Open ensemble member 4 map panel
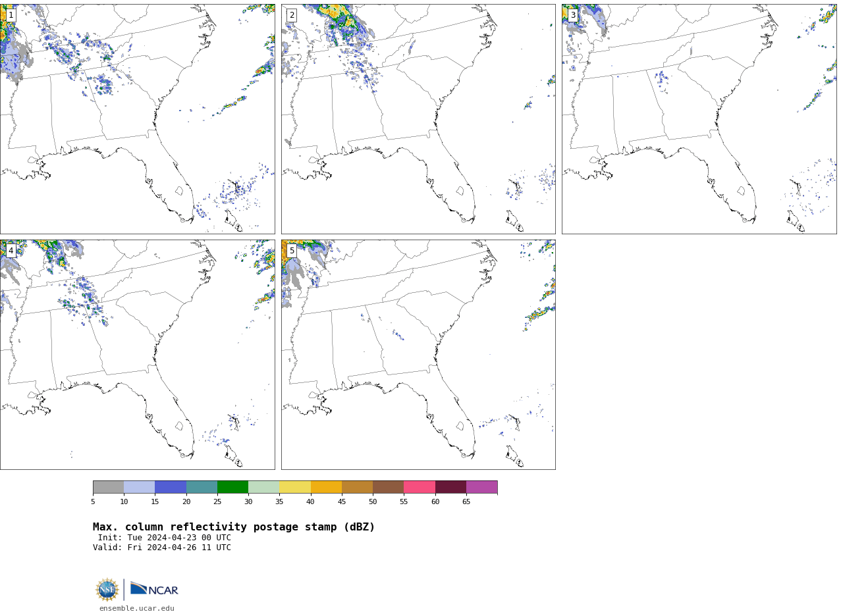This screenshot has height=616, width=843. (138, 355)
